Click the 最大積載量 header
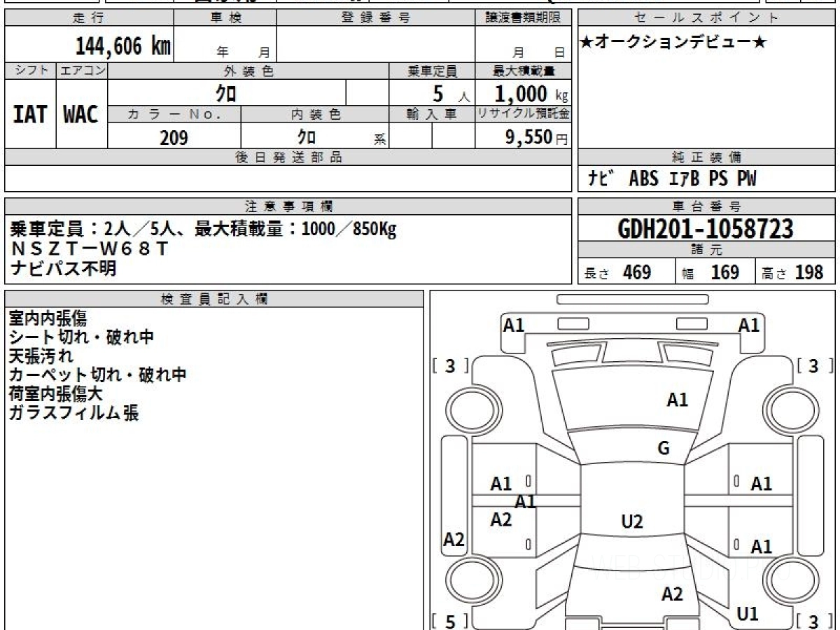Viewport: 840px width, 630px height. [523, 71]
